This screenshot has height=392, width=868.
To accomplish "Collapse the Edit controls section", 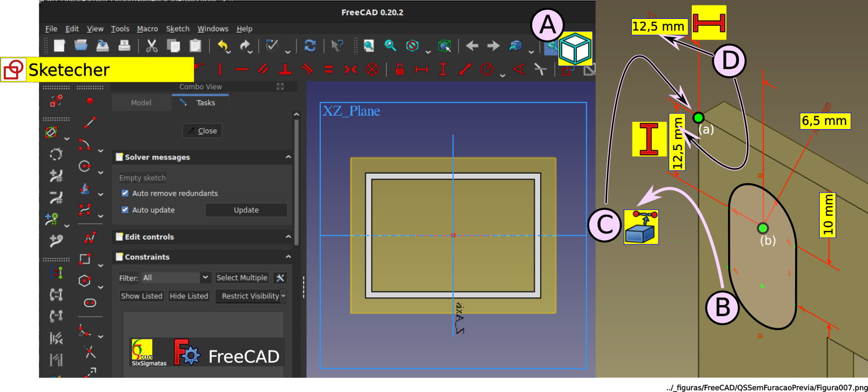I will pos(288,237).
